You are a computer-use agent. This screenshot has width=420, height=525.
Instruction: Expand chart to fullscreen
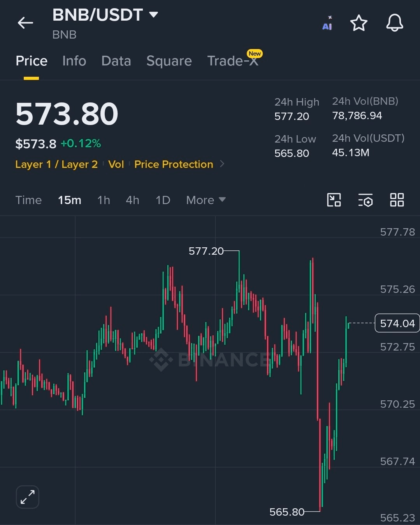[x=28, y=497]
